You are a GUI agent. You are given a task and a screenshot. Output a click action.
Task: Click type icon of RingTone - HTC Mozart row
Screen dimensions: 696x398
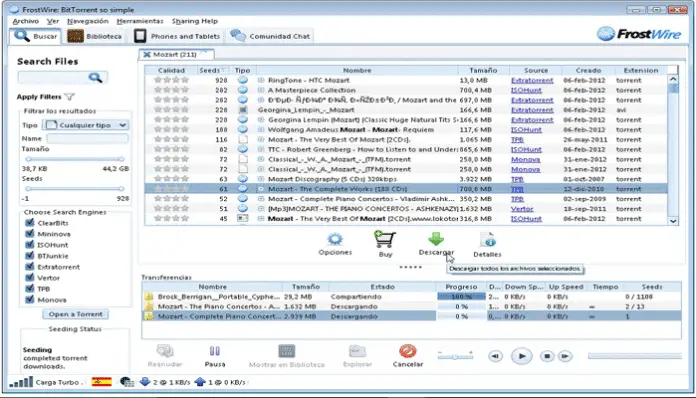242,80
